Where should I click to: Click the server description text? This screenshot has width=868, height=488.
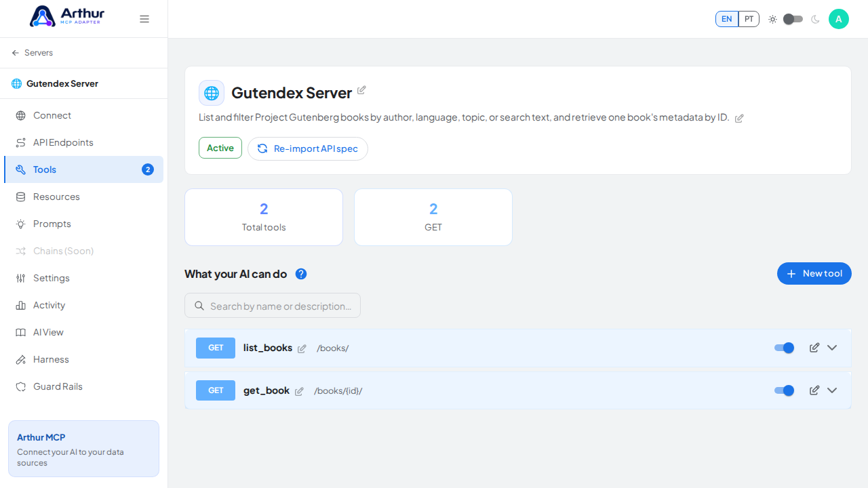[x=464, y=117]
